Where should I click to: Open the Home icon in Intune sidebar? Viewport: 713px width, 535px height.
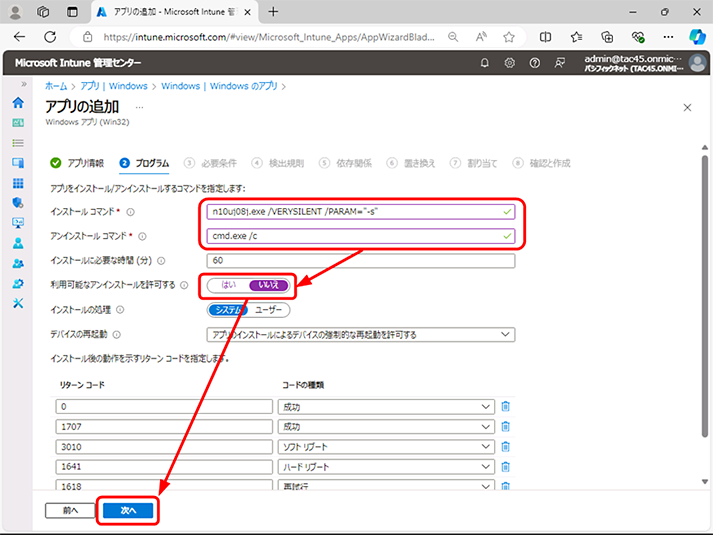(x=18, y=103)
